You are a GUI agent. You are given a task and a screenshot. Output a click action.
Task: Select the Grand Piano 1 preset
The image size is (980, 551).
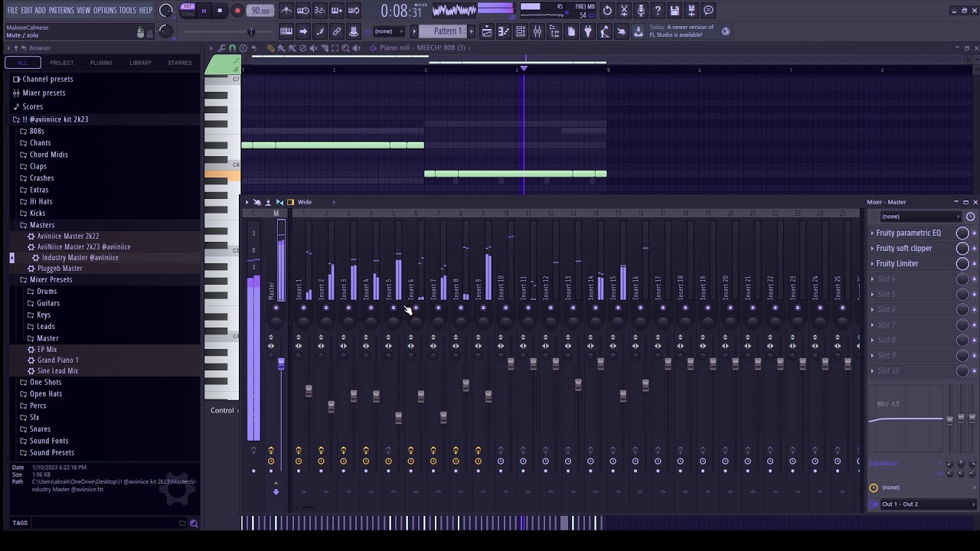[58, 360]
